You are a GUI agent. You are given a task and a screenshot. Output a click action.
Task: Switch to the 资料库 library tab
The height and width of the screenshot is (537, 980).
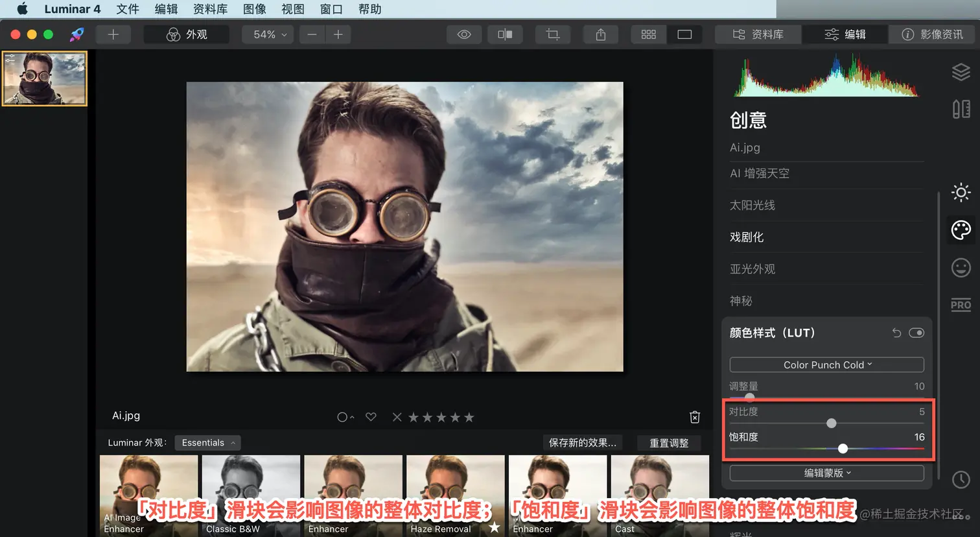[x=758, y=34]
